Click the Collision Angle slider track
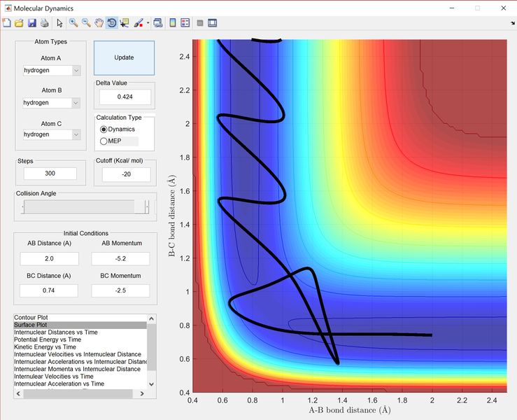Screen dimensions: 517x420 [x=85, y=207]
